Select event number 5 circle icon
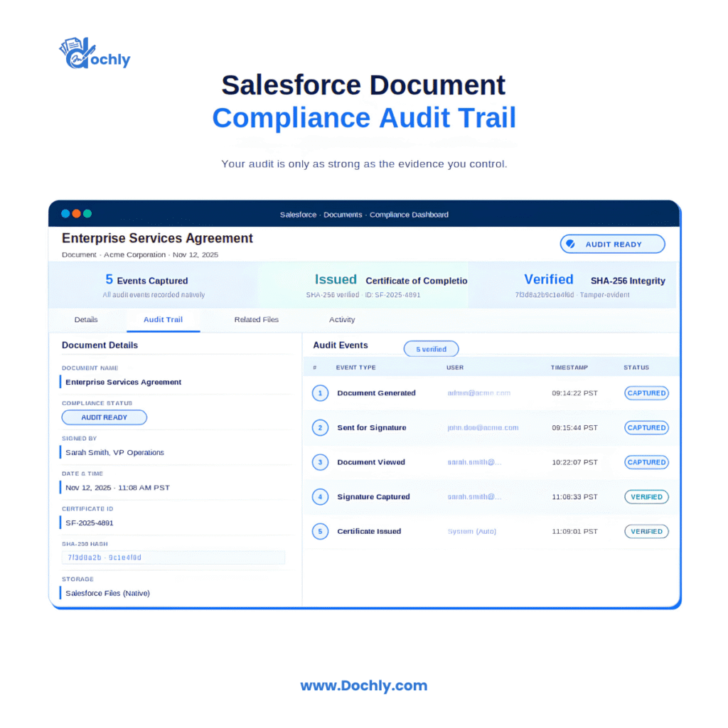Screen dimensions: 728x728 click(x=320, y=532)
